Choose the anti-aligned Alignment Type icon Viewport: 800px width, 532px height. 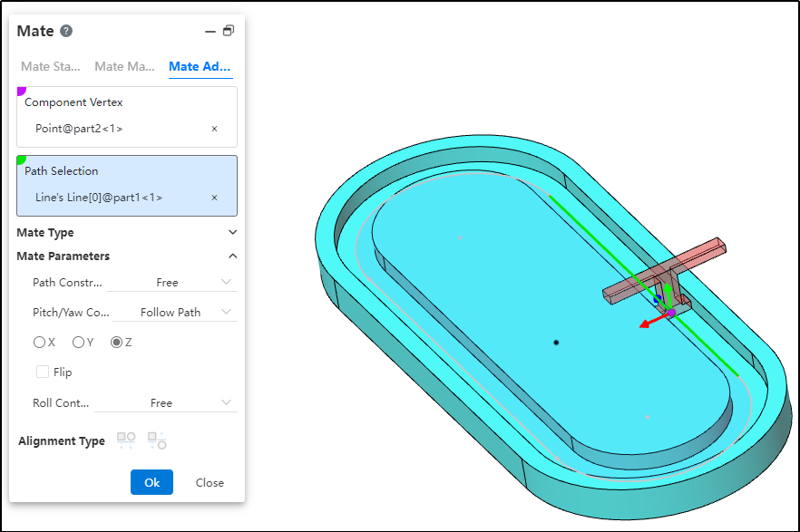[157, 440]
